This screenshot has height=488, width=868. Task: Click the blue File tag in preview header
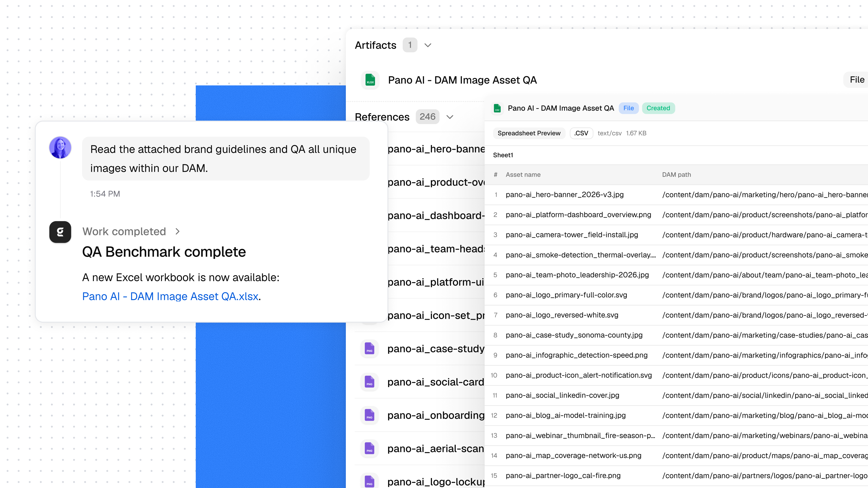[x=628, y=108]
